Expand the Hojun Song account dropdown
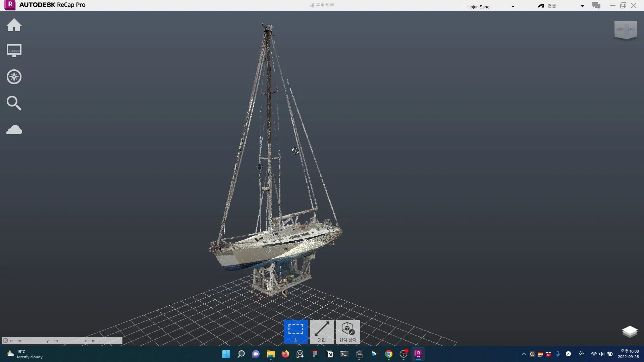The width and height of the screenshot is (644, 362). (513, 6)
